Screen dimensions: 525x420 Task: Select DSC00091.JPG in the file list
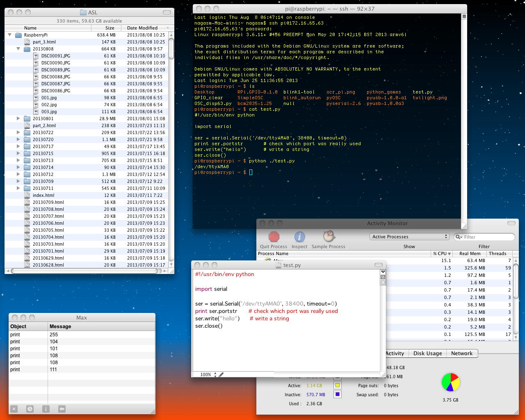pyautogui.click(x=55, y=56)
